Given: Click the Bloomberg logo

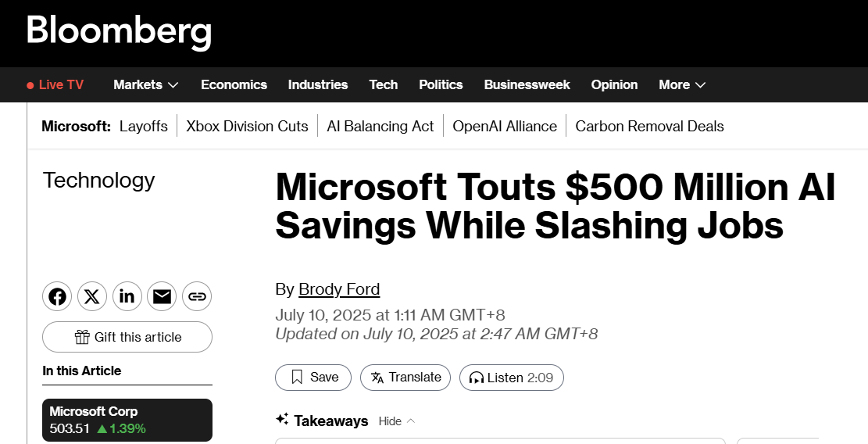Looking at the screenshot, I should 119,32.
